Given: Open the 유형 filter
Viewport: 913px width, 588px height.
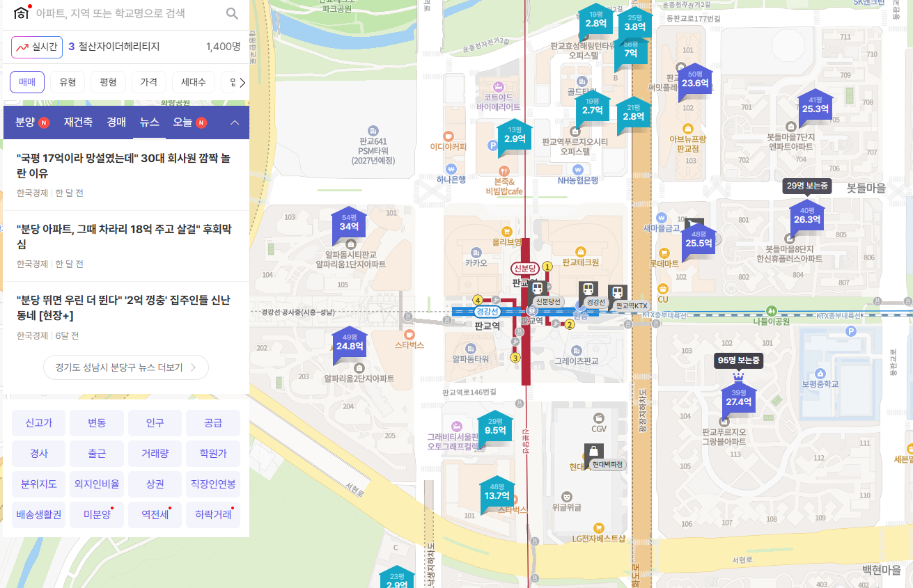Looking at the screenshot, I should pyautogui.click(x=68, y=82).
